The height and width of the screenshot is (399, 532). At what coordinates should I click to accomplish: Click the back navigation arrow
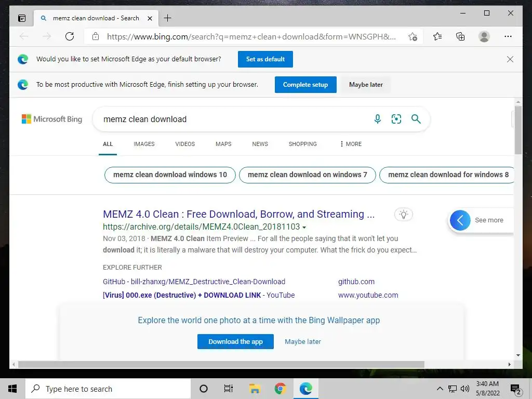(x=24, y=36)
